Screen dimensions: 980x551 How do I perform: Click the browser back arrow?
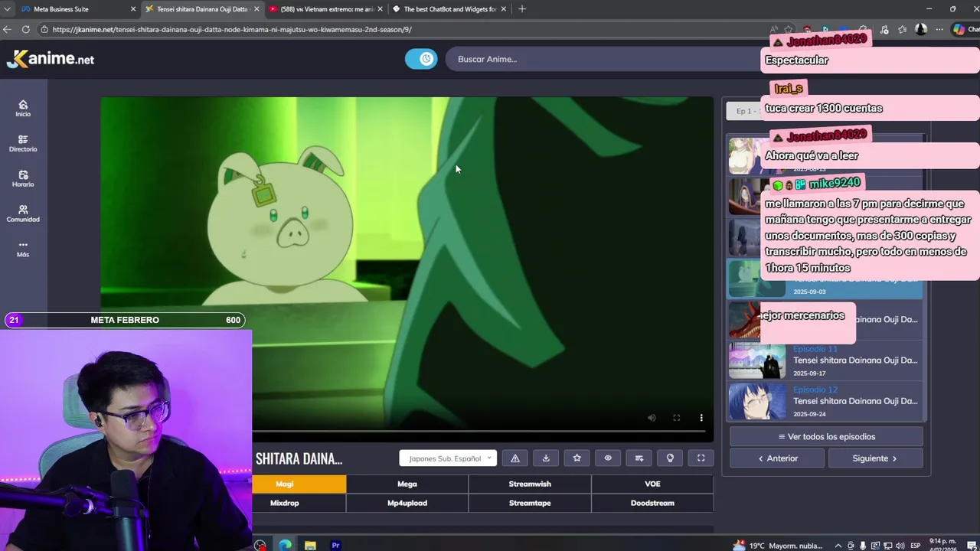8,29
